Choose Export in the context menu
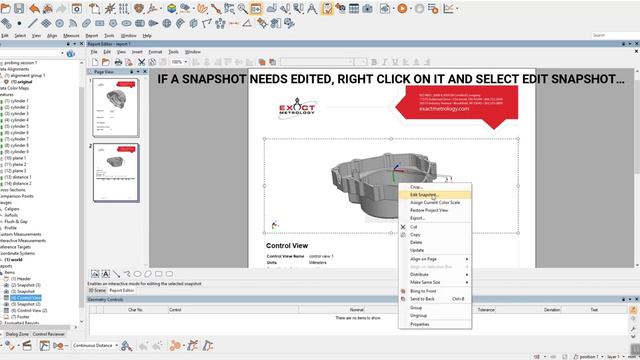Image resolution: width=640 pixels, height=360 pixels. coord(435,218)
